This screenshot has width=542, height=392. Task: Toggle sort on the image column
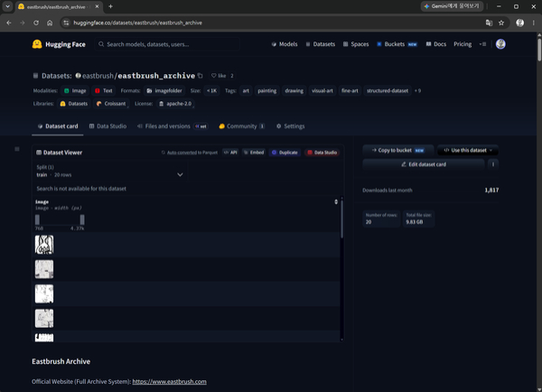(336, 201)
